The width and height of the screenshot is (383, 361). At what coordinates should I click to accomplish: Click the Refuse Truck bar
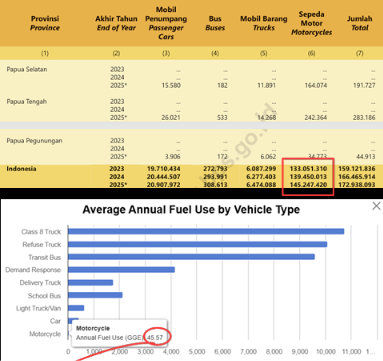pyautogui.click(x=198, y=244)
